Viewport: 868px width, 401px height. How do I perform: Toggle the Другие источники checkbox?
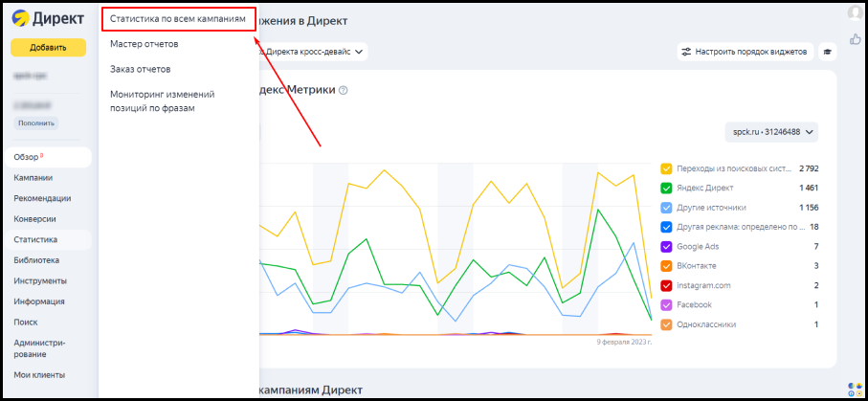[666, 208]
